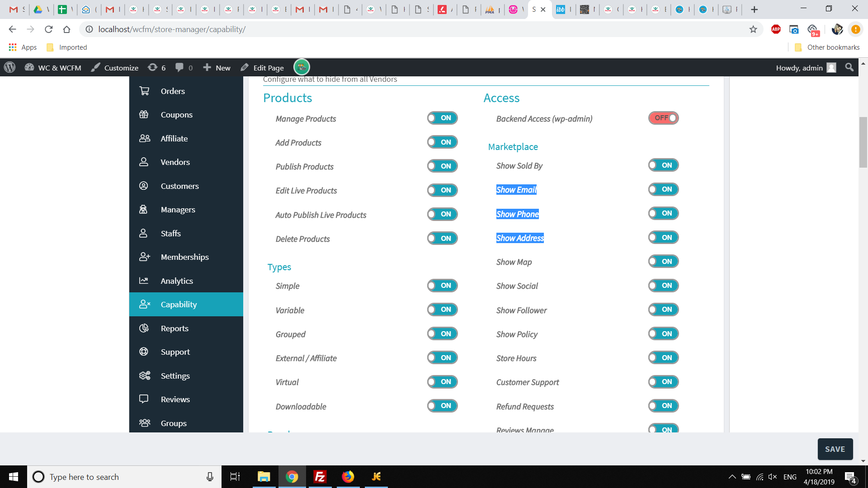Click the Settings gears icon
868x488 pixels.
145,375
